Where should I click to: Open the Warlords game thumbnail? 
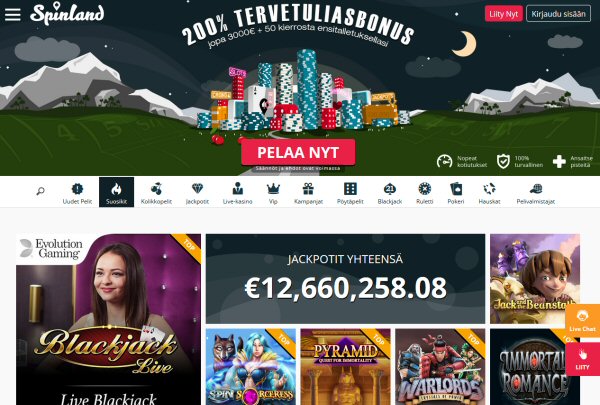pos(440,366)
